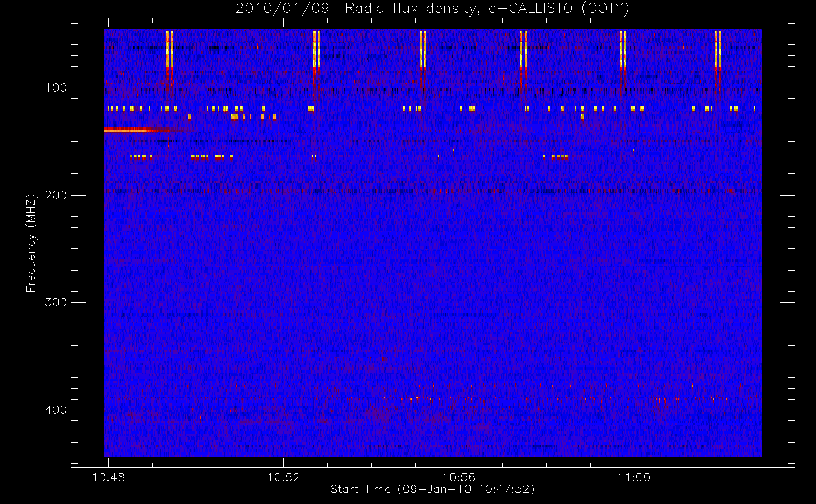The width and height of the screenshot is (816, 504).
Task: Click the '11:00' time tick label
Action: 634,477
